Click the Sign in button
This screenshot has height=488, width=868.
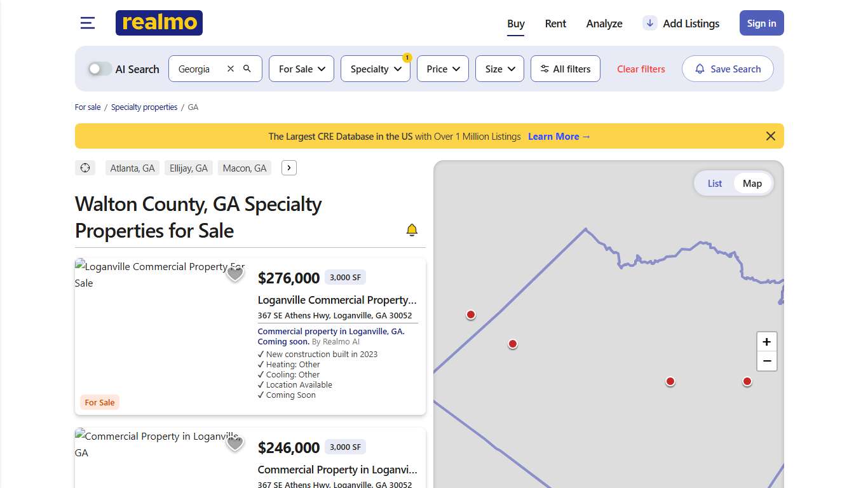click(x=761, y=22)
